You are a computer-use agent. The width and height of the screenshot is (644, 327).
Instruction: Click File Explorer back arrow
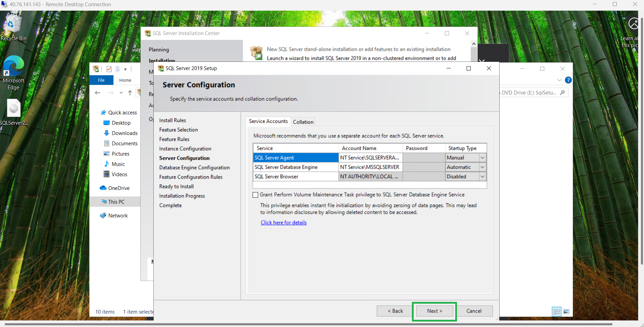(x=98, y=93)
